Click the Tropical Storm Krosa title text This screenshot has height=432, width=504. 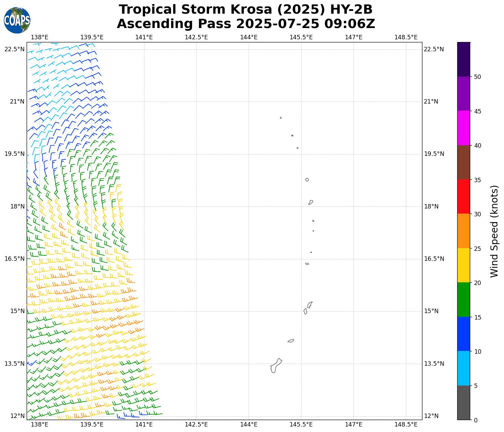[246, 10]
